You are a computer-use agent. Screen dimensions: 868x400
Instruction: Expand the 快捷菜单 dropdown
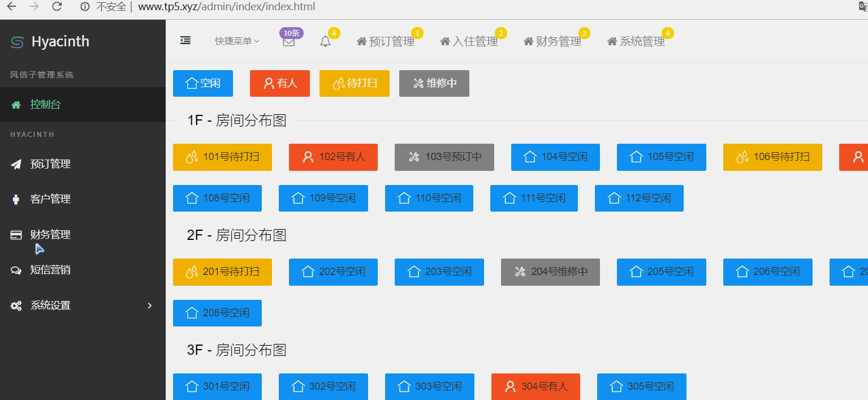[237, 41]
